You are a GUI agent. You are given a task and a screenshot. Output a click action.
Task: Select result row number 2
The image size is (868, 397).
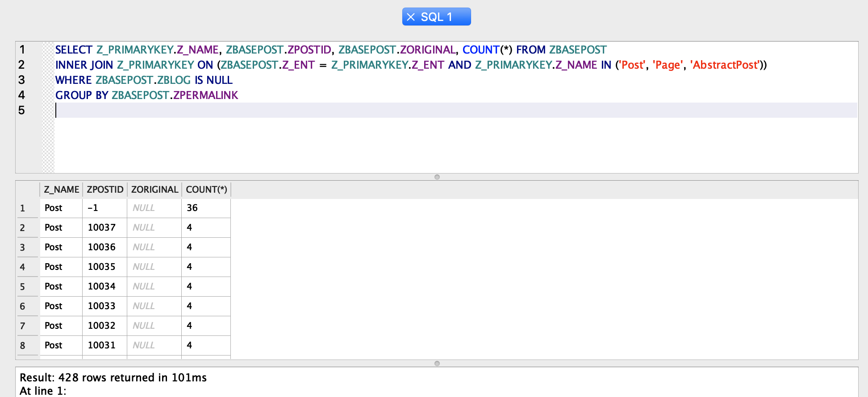point(28,228)
